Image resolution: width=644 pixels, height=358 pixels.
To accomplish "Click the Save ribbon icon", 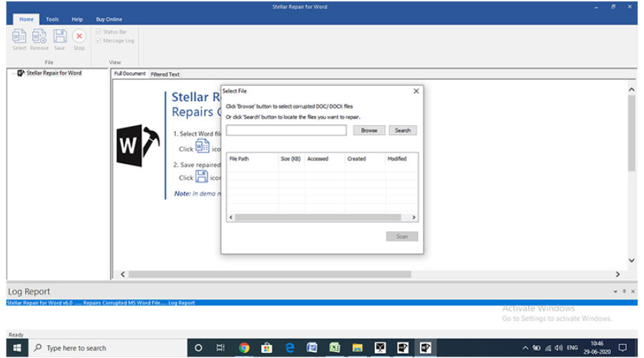I will coord(59,39).
